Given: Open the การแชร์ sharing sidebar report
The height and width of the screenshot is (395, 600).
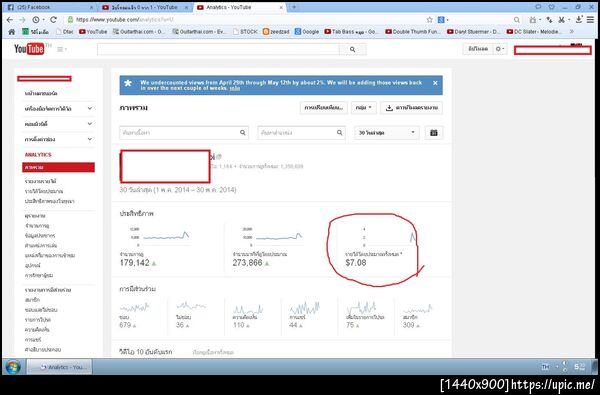Looking at the screenshot, I should click(33, 340).
